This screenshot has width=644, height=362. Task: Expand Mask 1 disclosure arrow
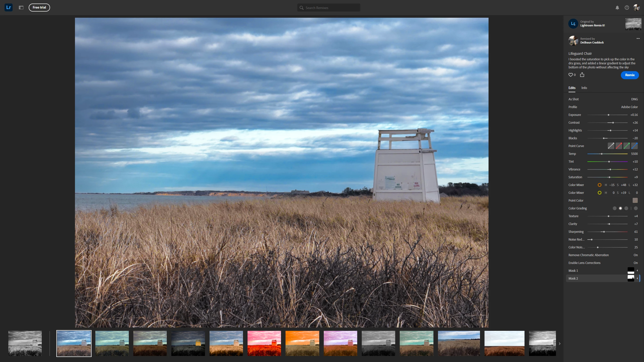pyautogui.click(x=637, y=270)
